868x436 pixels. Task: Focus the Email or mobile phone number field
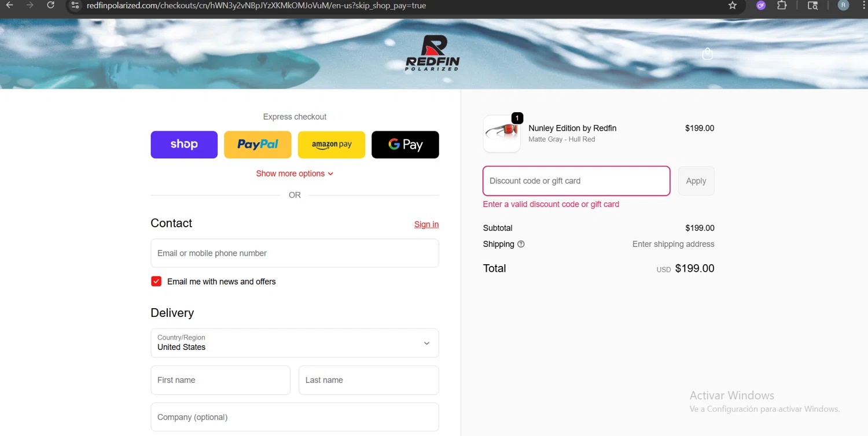tap(295, 253)
